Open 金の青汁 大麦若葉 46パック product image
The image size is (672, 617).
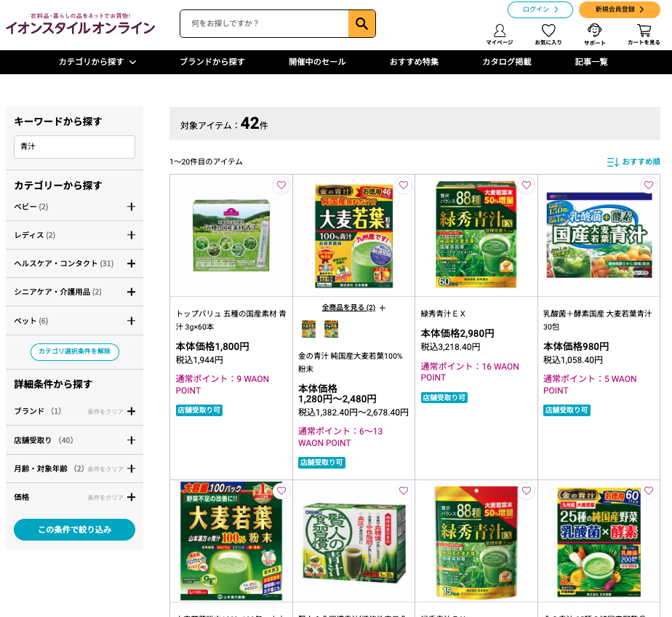[353, 236]
